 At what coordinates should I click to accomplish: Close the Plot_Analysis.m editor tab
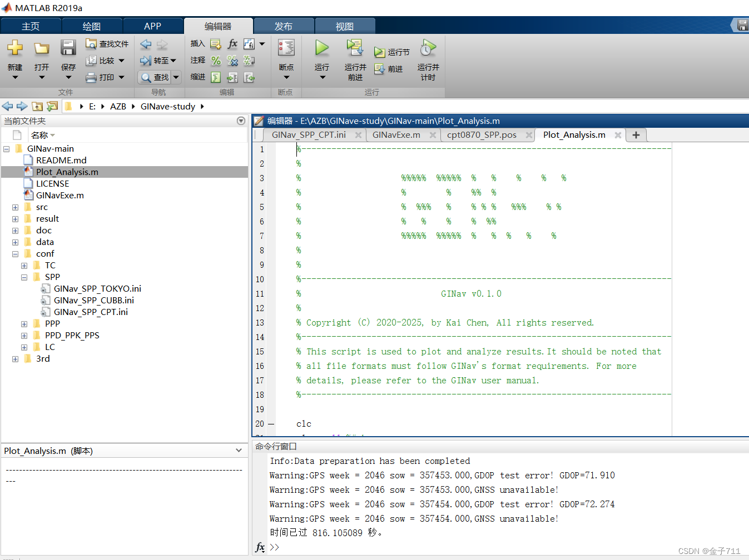click(618, 135)
